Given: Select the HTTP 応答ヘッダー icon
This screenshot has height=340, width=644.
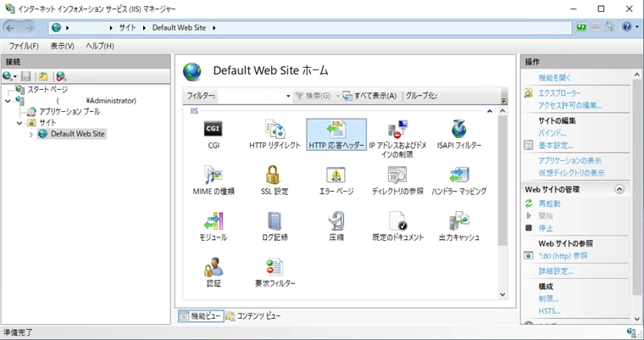Looking at the screenshot, I should (x=336, y=135).
